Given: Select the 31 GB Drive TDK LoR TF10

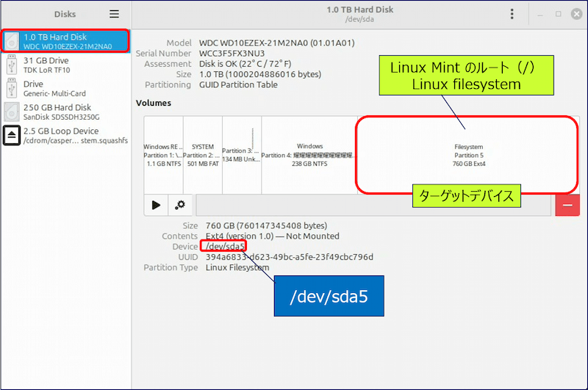Looking at the screenshot, I should (x=65, y=65).
